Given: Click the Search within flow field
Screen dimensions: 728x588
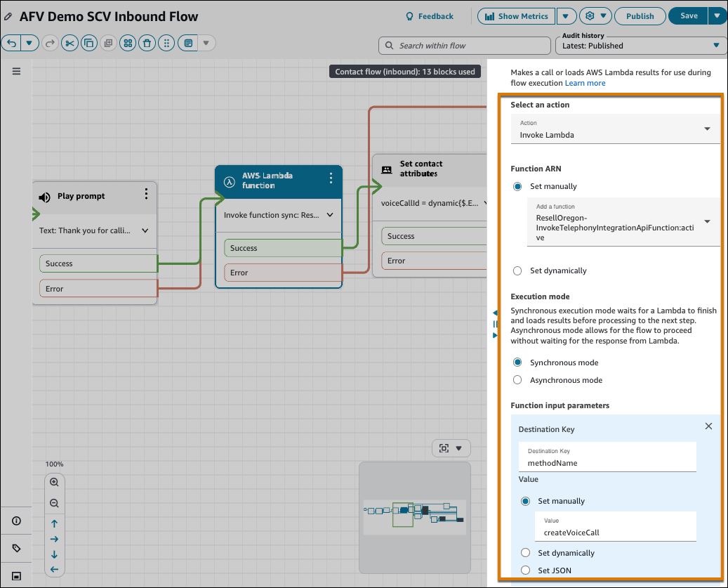Looking at the screenshot, I should [x=465, y=46].
